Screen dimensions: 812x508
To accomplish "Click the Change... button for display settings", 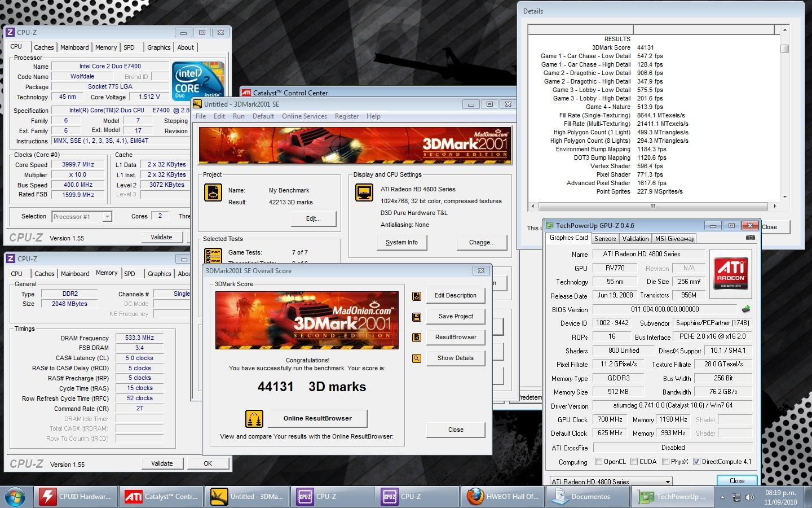I will tap(482, 242).
